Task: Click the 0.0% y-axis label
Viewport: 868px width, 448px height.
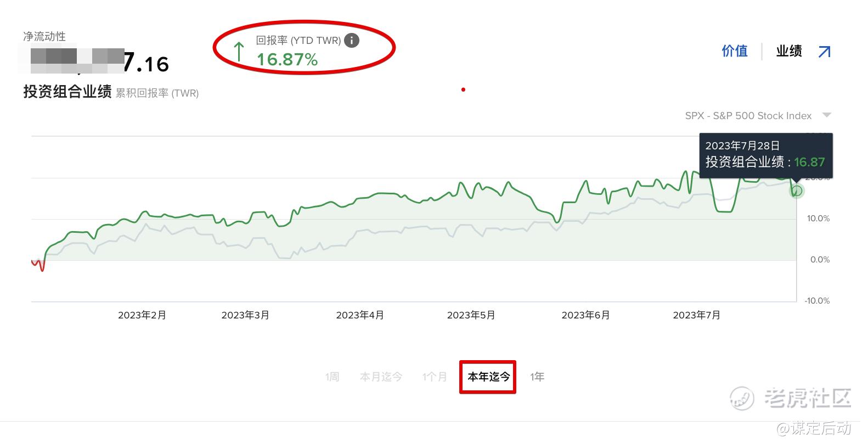Action: (820, 260)
